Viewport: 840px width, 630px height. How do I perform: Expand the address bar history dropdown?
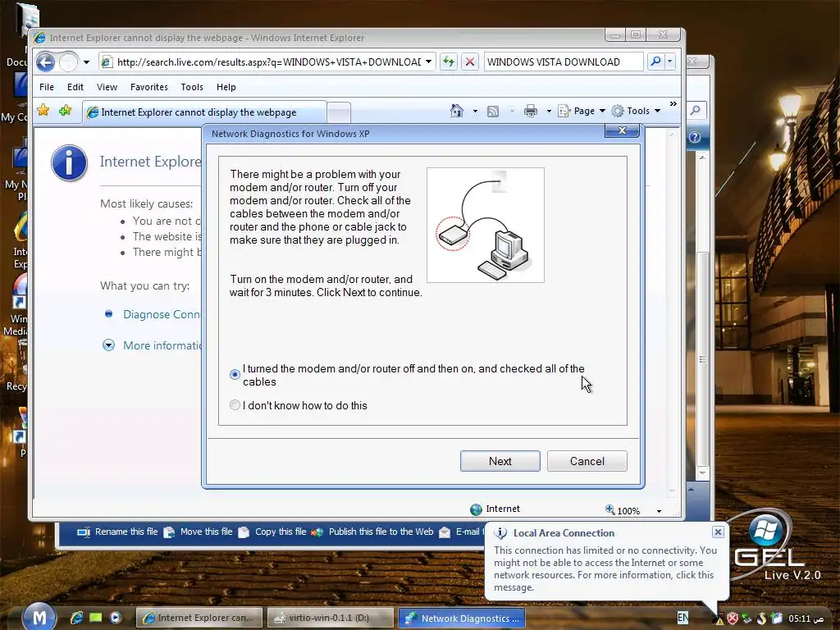(x=428, y=62)
